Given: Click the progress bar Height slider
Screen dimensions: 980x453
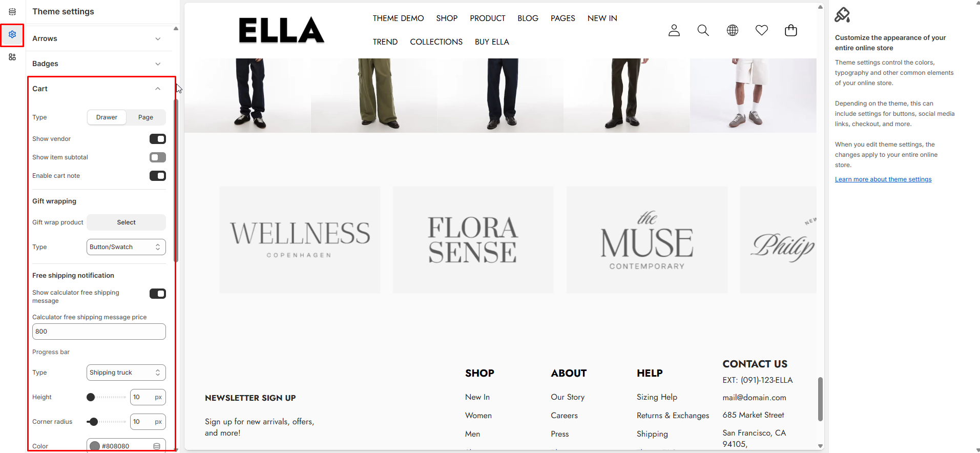Looking at the screenshot, I should tap(107, 397).
